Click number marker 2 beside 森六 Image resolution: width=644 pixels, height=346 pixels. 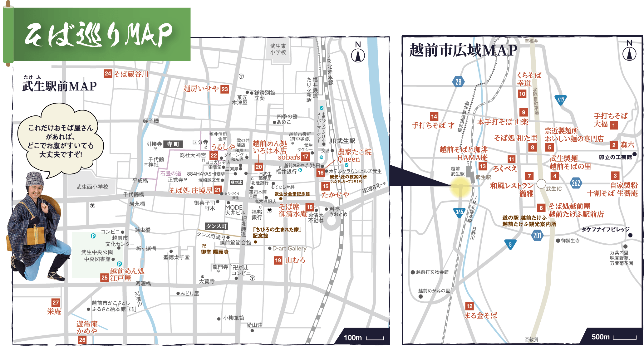click(x=614, y=145)
